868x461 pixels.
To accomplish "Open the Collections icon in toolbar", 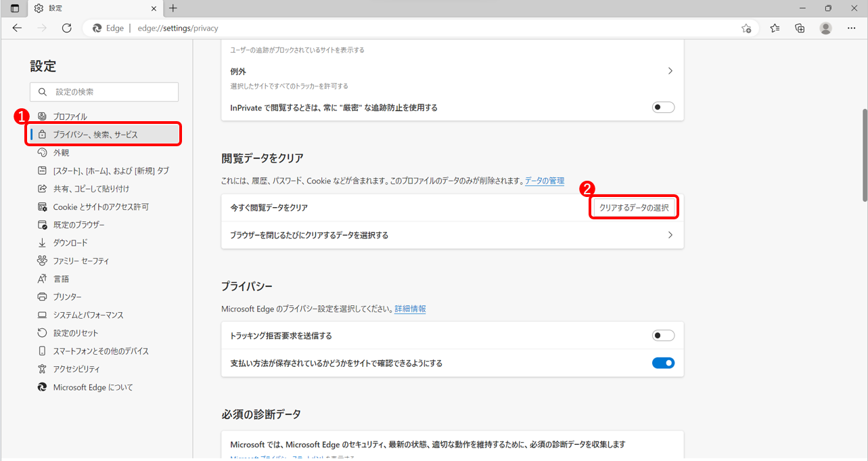I will tap(800, 28).
